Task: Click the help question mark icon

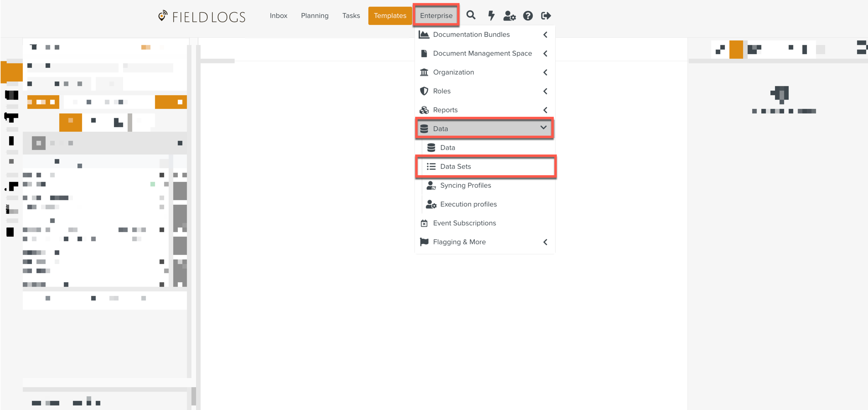Action: pos(528,16)
